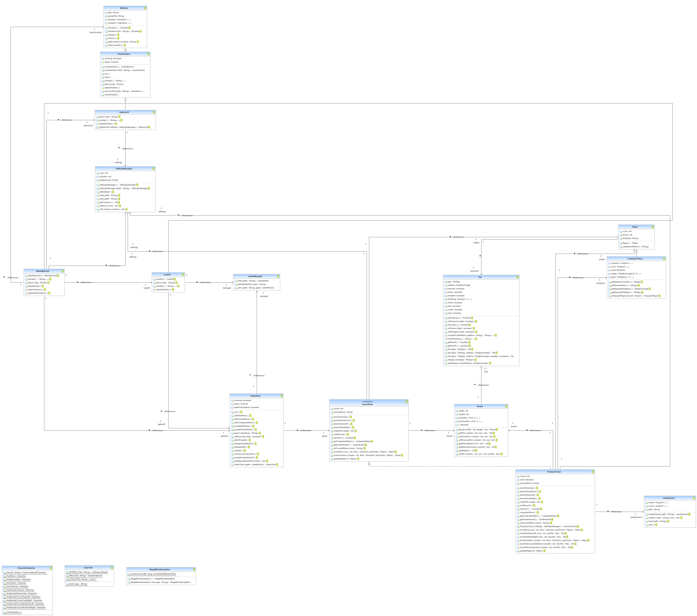Click the green icon in LoadUI class header

[183, 274]
